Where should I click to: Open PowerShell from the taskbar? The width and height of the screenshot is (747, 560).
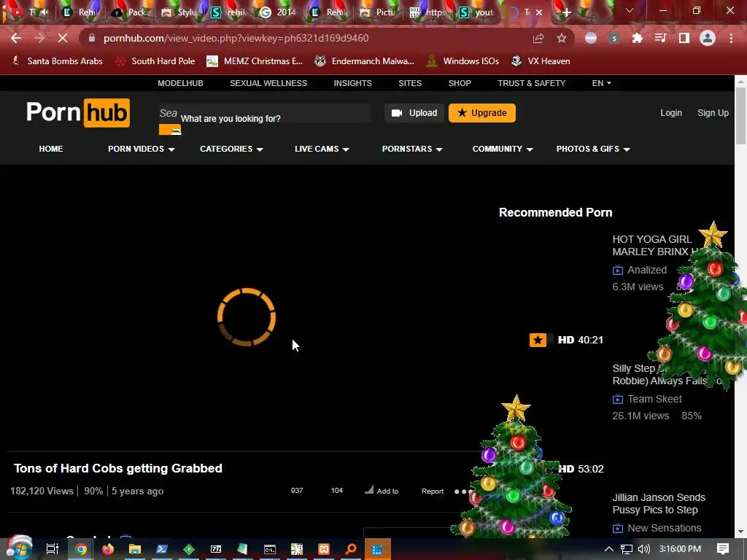click(162, 549)
